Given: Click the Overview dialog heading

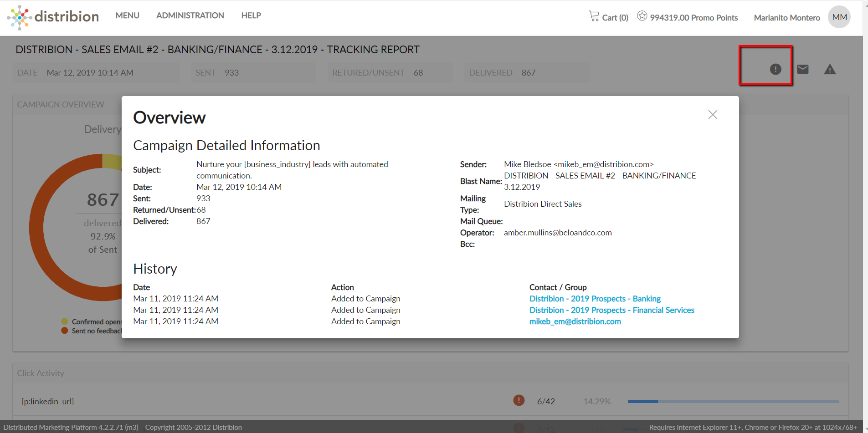Looking at the screenshot, I should [169, 117].
